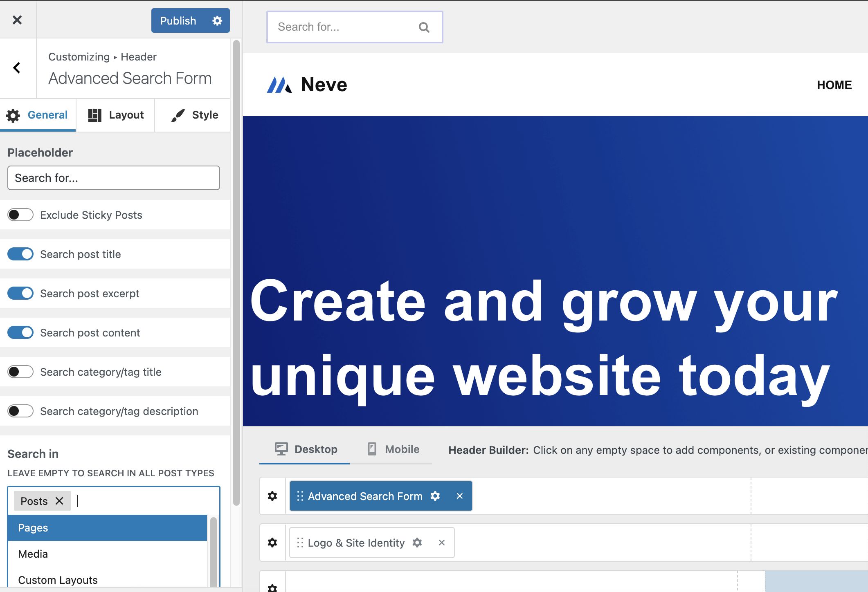
Task: Choose Media from the post type list
Action: (107, 554)
